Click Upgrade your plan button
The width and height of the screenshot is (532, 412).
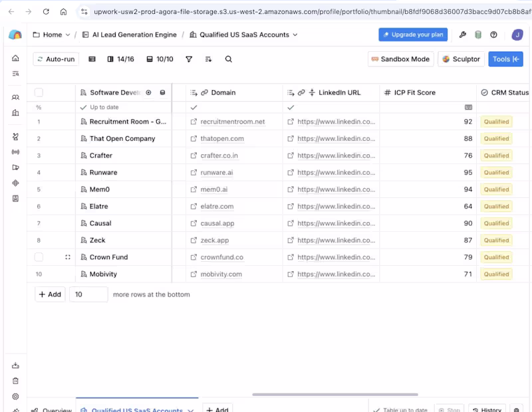(x=413, y=35)
